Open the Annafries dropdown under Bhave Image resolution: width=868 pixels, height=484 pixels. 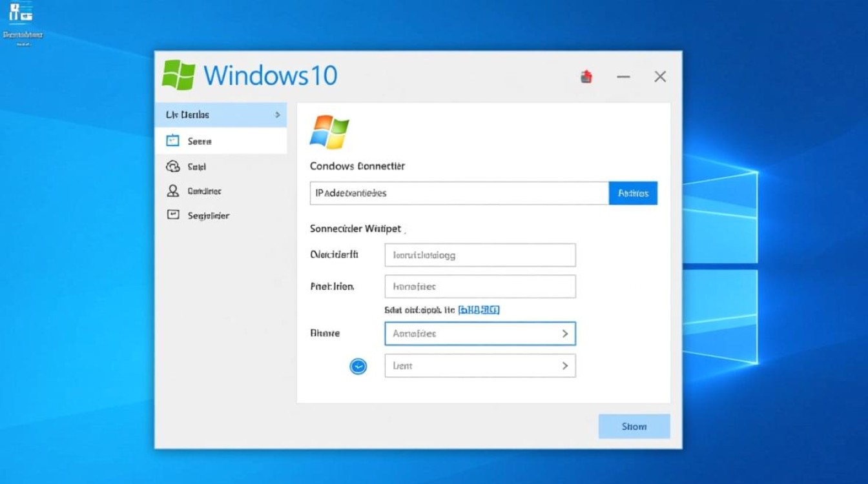point(480,333)
